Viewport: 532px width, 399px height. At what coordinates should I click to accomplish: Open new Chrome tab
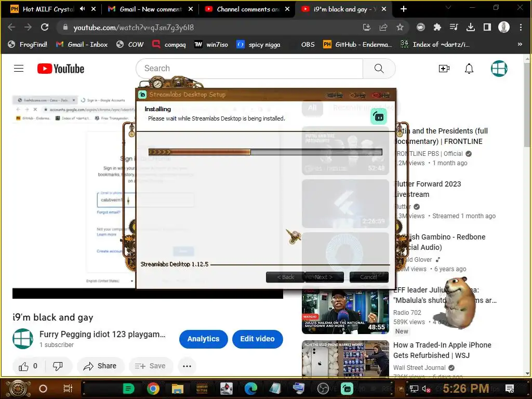point(403,9)
